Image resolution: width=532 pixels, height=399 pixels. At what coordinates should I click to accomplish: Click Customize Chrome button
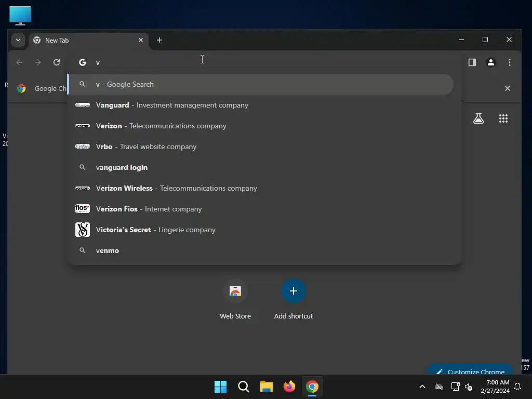click(x=470, y=370)
